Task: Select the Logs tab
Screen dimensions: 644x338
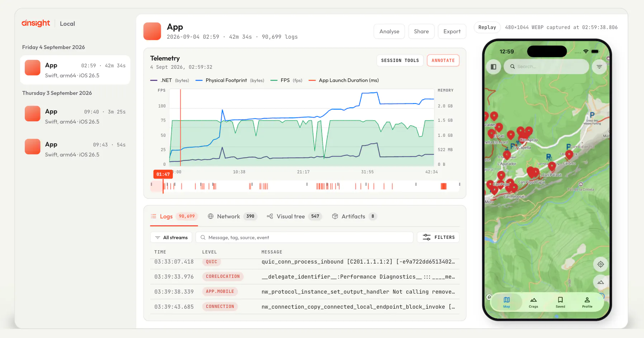Action: tap(174, 216)
